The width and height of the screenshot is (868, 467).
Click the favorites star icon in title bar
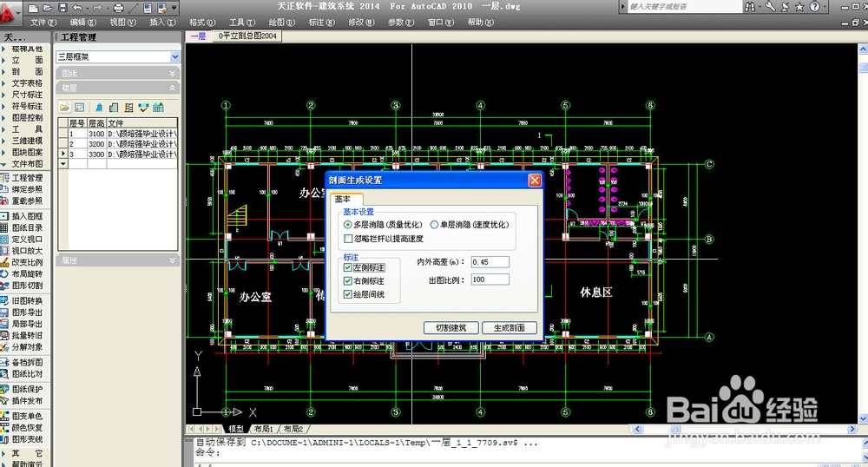[799, 7]
